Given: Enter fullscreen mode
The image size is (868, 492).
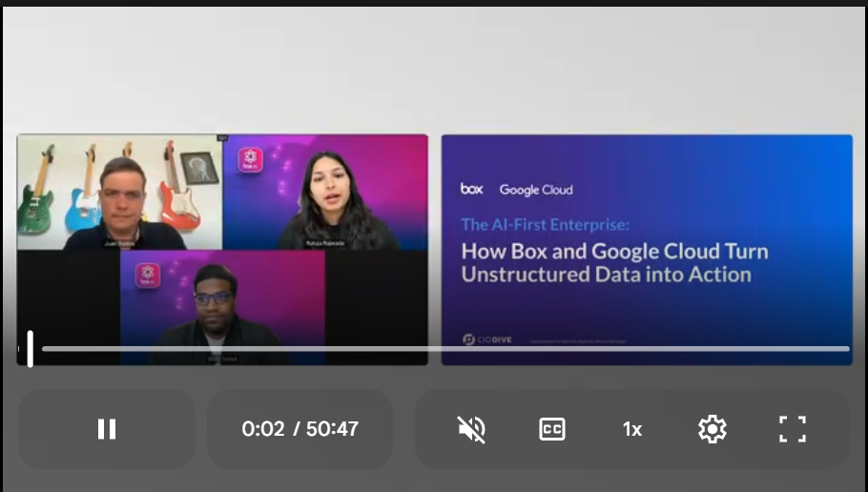Looking at the screenshot, I should (x=793, y=429).
